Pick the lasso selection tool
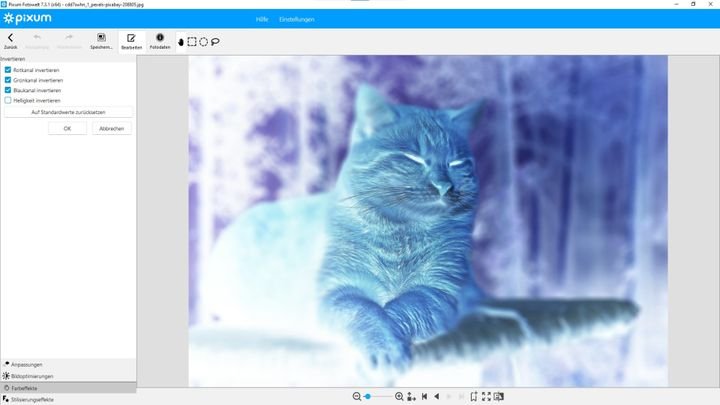This screenshot has width=720, height=405. coord(215,42)
